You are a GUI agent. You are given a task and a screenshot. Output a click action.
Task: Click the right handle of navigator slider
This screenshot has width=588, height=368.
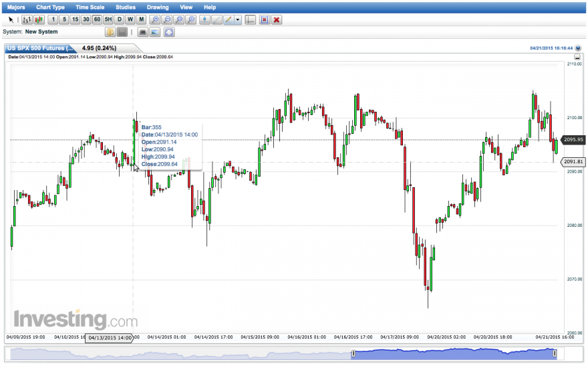pos(555,353)
